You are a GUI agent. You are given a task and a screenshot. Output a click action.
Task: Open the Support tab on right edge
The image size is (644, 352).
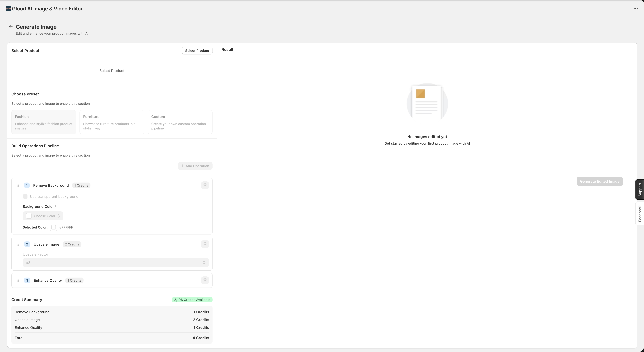pyautogui.click(x=640, y=189)
